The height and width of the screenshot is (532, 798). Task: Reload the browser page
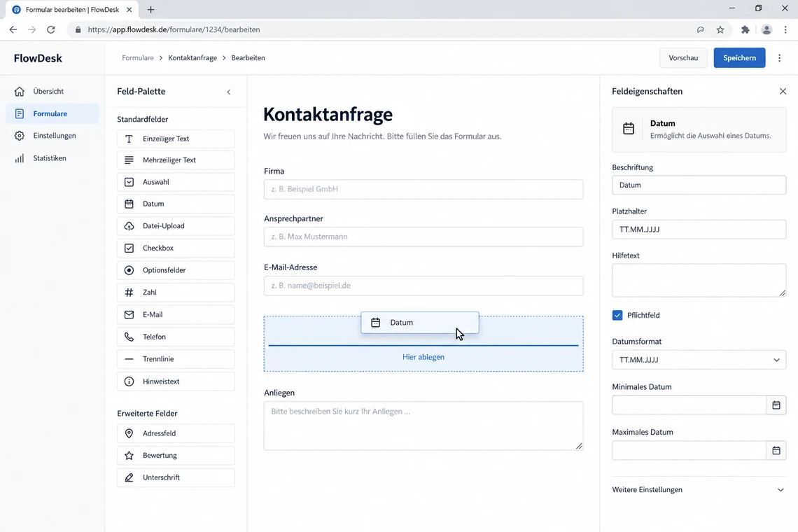pos(51,29)
